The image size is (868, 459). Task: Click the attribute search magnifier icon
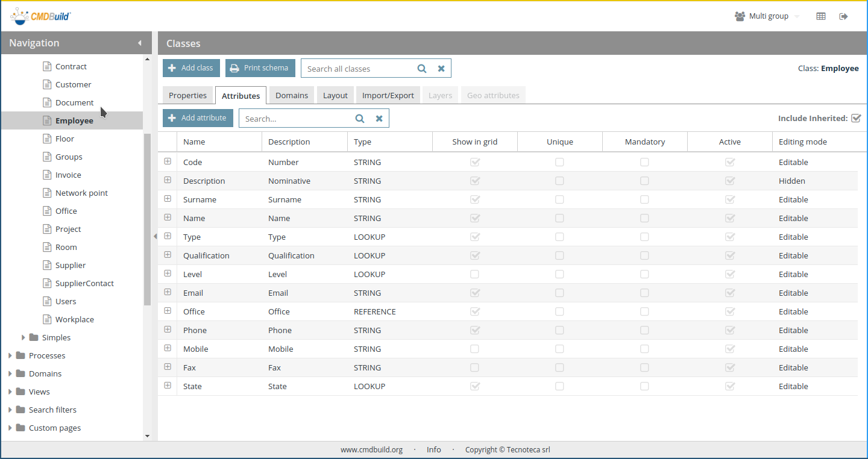[360, 119]
